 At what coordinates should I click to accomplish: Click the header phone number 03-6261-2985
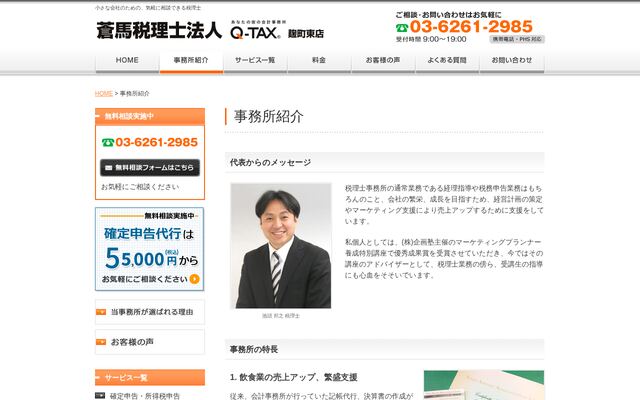click(471, 27)
